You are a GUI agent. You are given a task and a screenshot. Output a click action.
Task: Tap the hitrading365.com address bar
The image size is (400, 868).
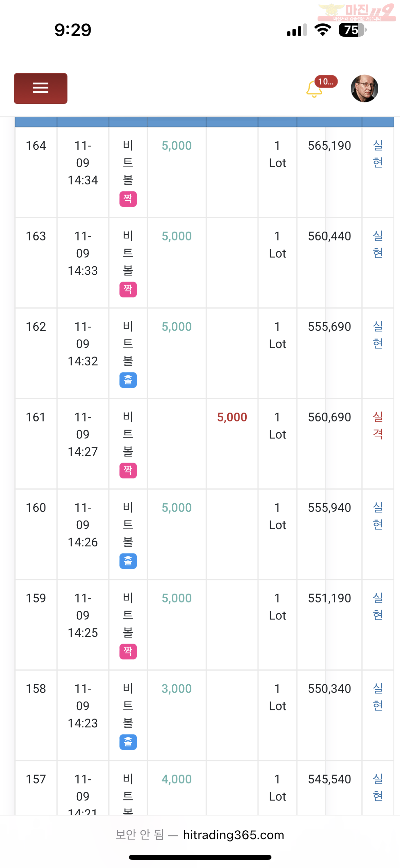tap(200, 834)
